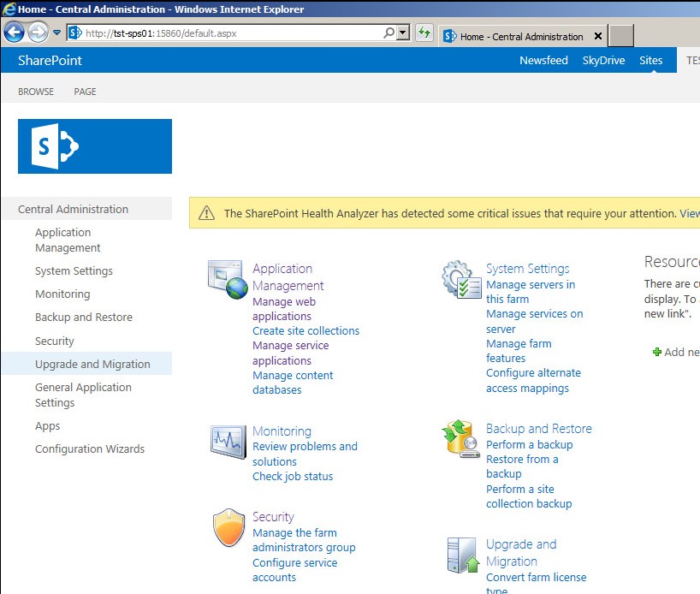This screenshot has width=700, height=594.
Task: Click the SharePoint site logo image
Action: point(95,146)
